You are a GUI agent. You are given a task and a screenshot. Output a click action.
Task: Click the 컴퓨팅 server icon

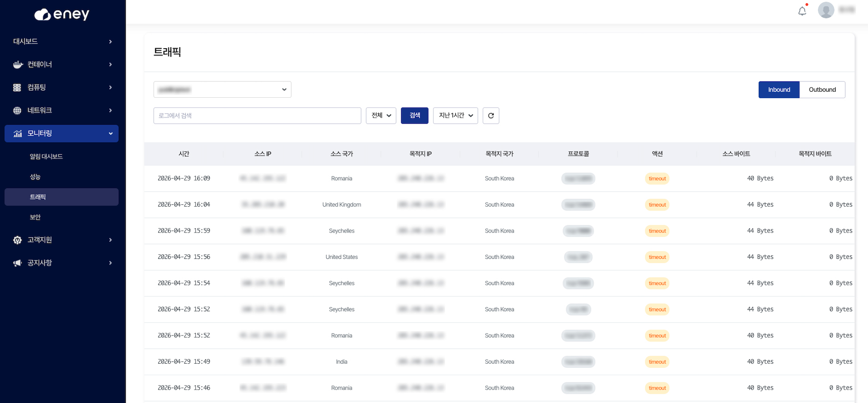point(17,88)
